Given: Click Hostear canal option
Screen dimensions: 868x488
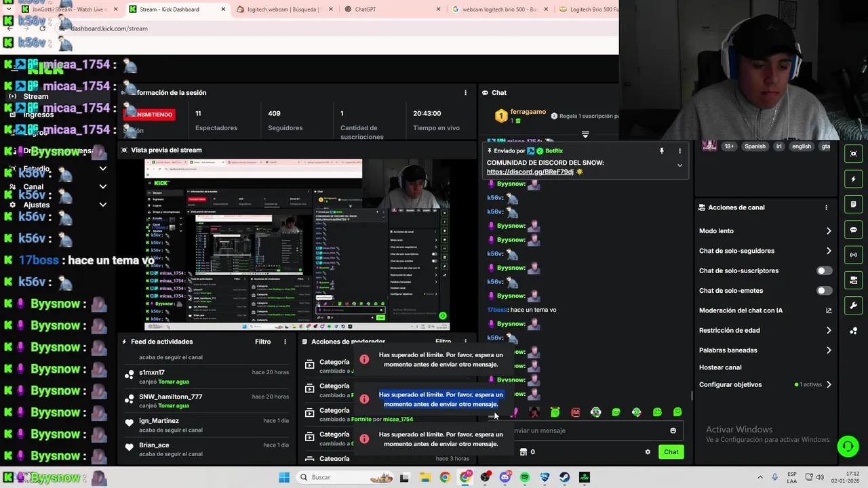Looking at the screenshot, I should click(x=720, y=367).
